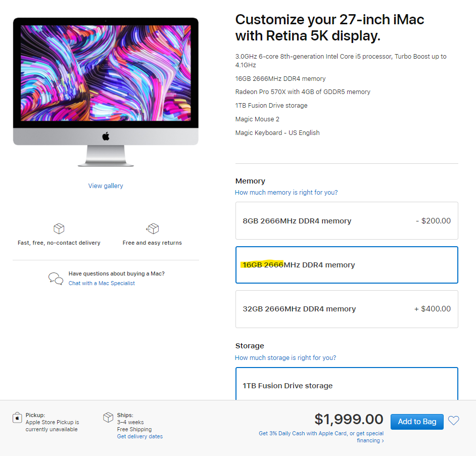Open 'How much storage is right' link
The width and height of the screenshot is (476, 456).
(x=285, y=358)
